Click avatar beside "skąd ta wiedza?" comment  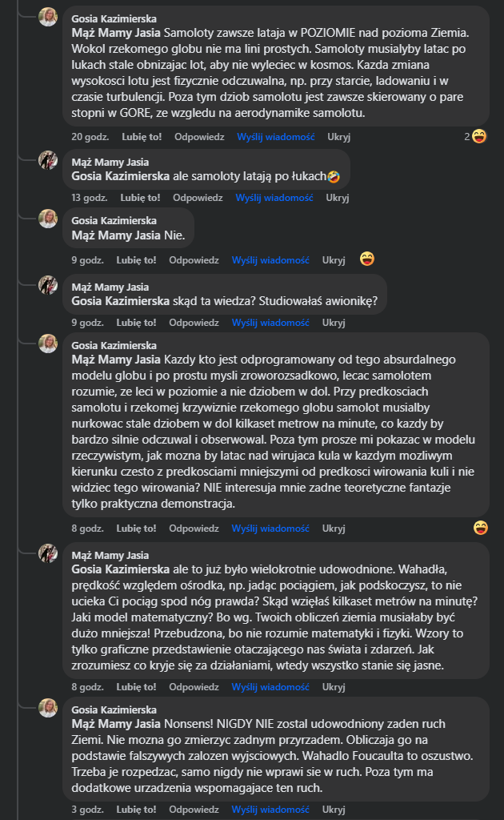point(48,285)
